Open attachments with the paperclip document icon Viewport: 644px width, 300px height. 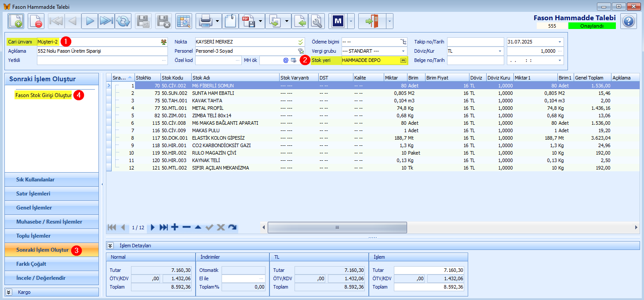click(x=231, y=21)
